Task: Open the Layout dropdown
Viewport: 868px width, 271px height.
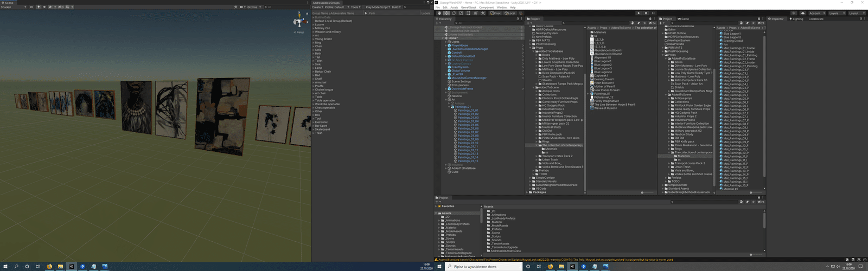Action: click(857, 13)
